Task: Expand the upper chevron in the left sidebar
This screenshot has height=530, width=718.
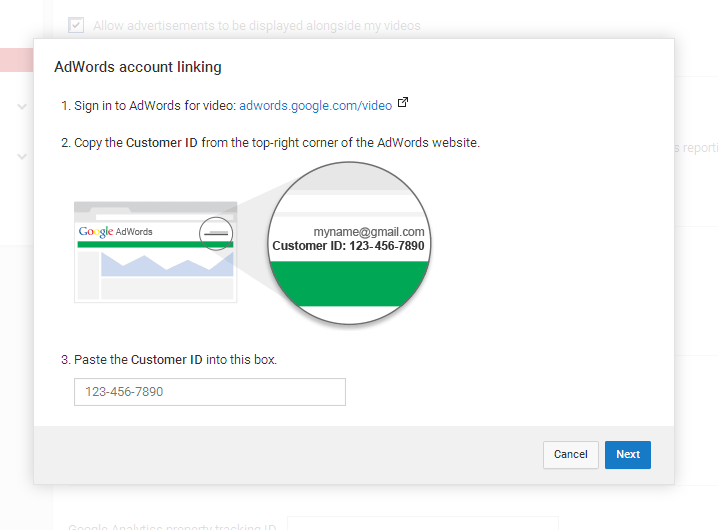Action: click(22, 107)
